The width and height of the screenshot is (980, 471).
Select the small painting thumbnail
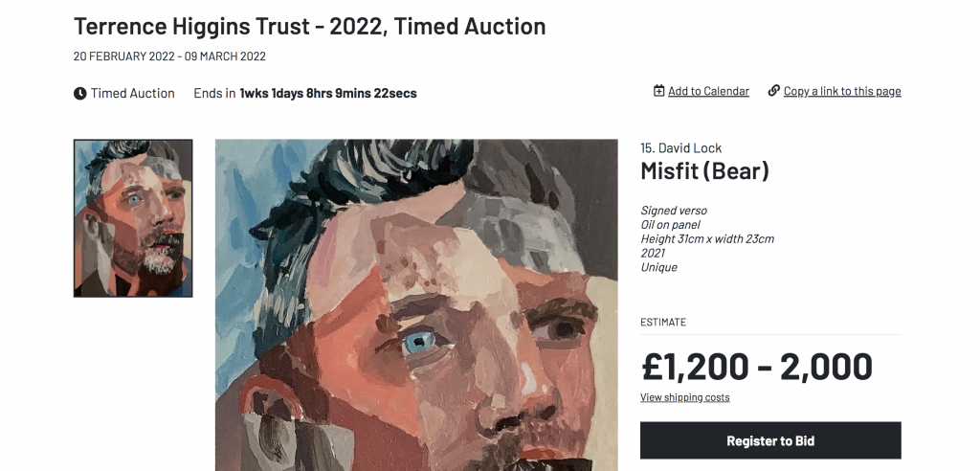click(133, 218)
